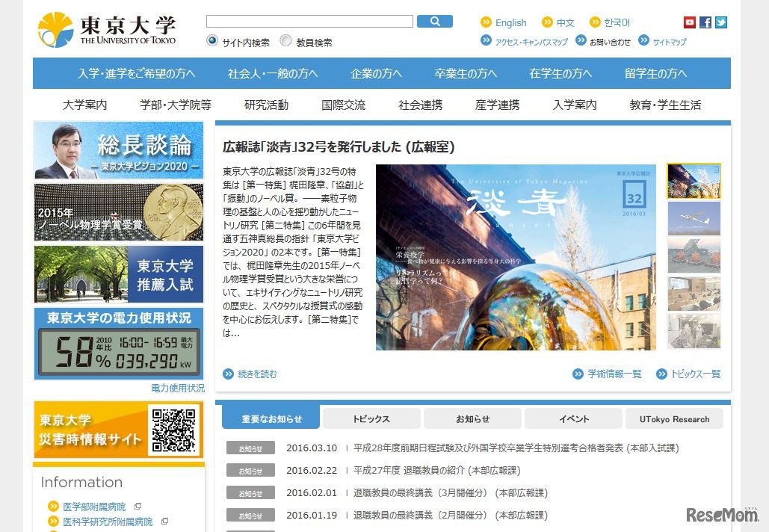This screenshot has height=532, width=769.
Task: Open 産学連携 navigation item
Action: pos(497,105)
